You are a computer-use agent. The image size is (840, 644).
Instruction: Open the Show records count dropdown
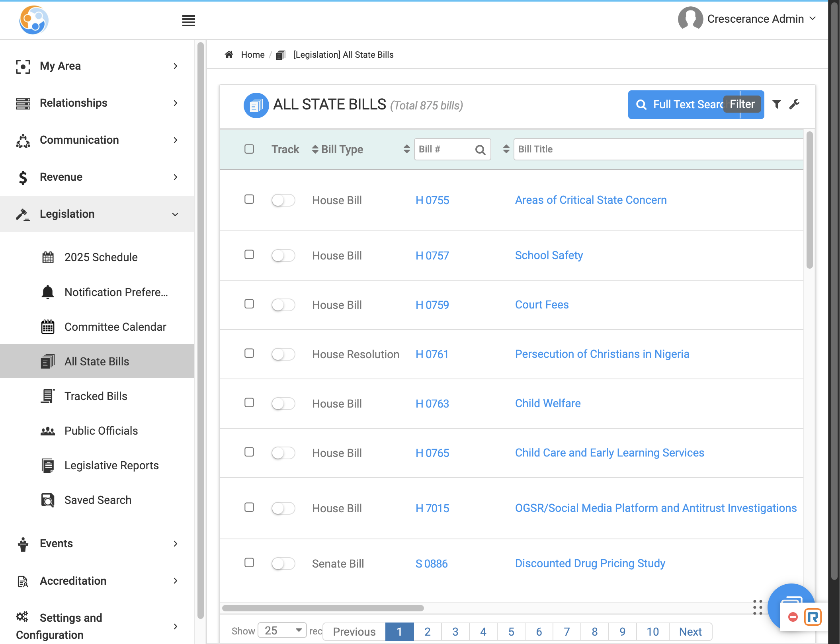tap(282, 631)
